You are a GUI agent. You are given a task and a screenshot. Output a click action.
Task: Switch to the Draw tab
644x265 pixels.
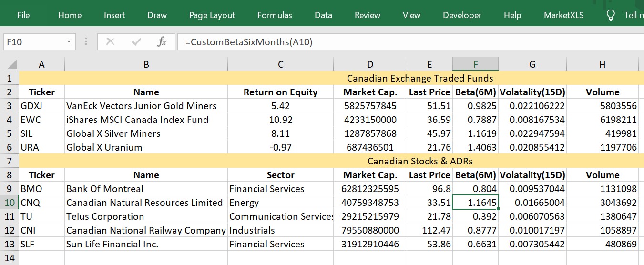coord(157,15)
